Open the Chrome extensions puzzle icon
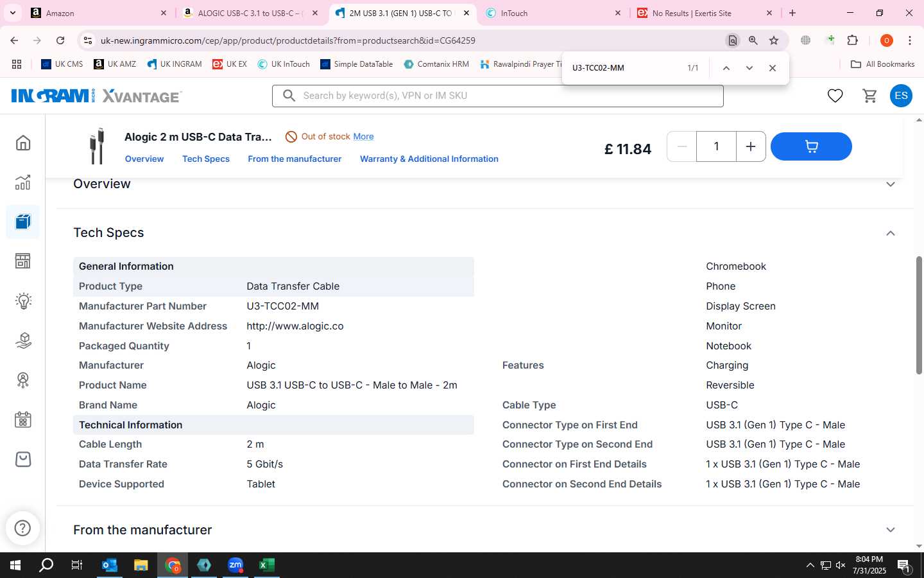Screen dimensions: 924x578 852,40
